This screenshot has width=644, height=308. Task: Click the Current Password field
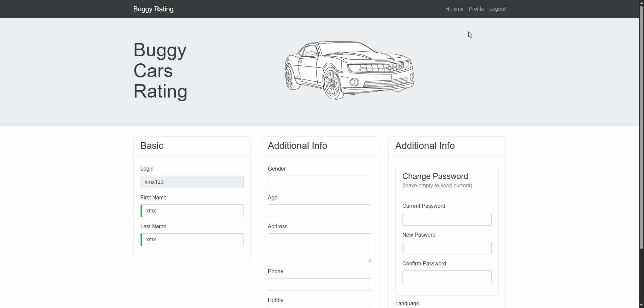447,219
